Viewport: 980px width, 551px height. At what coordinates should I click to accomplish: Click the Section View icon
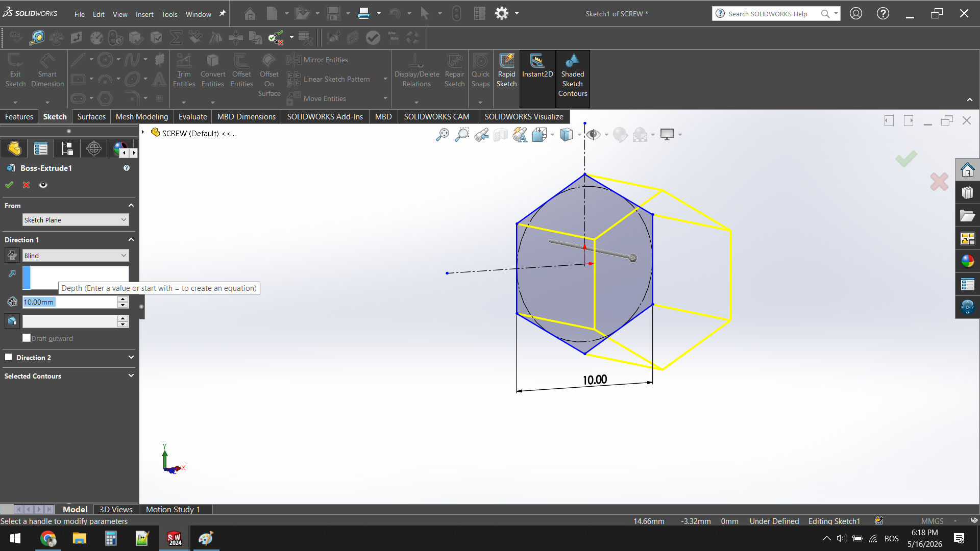(501, 135)
